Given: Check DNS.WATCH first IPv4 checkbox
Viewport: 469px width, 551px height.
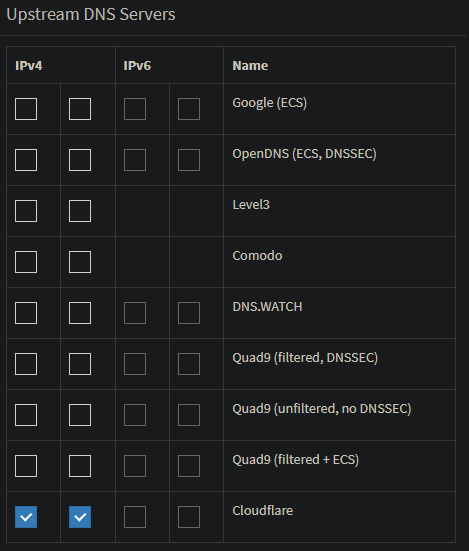Looking at the screenshot, I should (x=26, y=313).
